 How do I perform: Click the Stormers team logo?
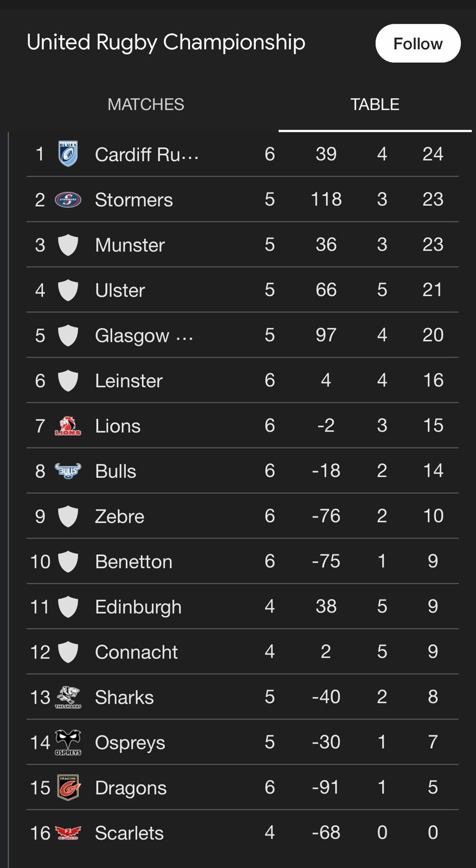(68, 200)
